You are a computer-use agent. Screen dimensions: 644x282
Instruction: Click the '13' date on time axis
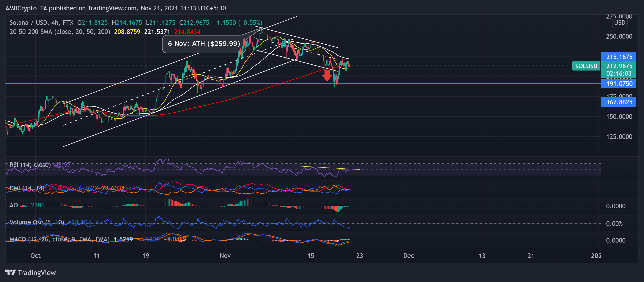point(482,255)
